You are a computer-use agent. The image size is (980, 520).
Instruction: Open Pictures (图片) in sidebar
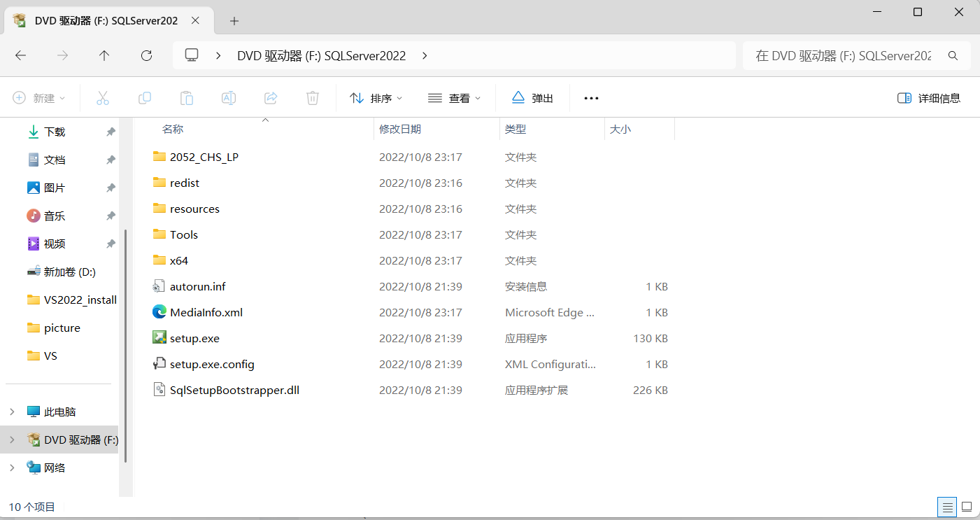55,188
